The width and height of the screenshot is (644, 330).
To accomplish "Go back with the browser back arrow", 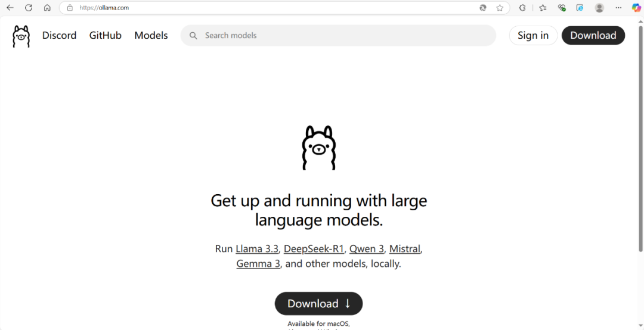I will point(10,7).
